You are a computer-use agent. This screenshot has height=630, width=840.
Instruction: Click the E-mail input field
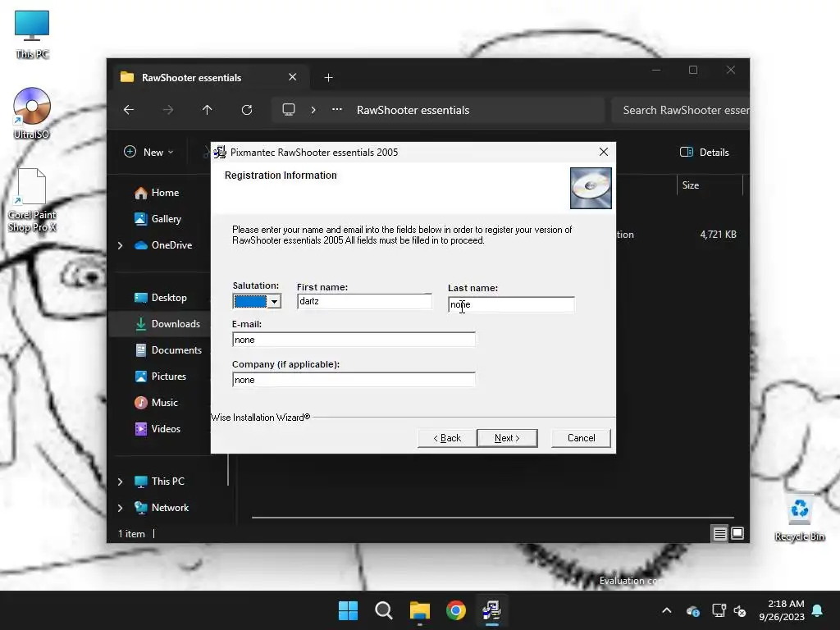pyautogui.click(x=354, y=340)
